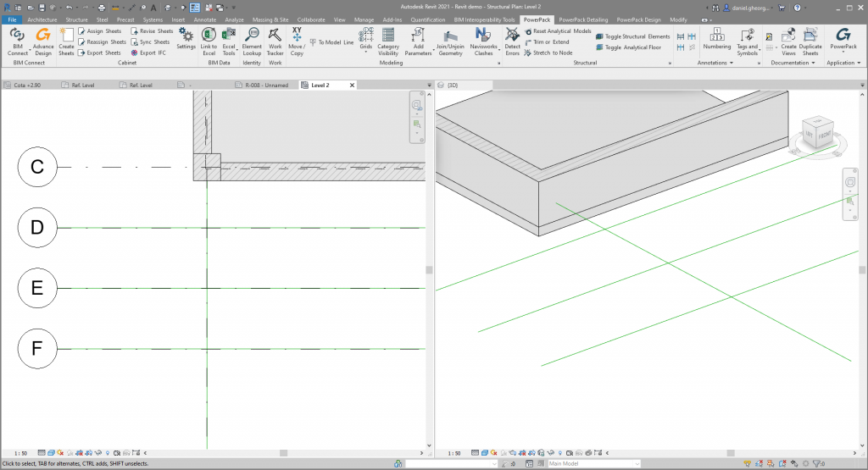The width and height of the screenshot is (868, 470).
Task: Select grid bubble D
Action: [37, 227]
